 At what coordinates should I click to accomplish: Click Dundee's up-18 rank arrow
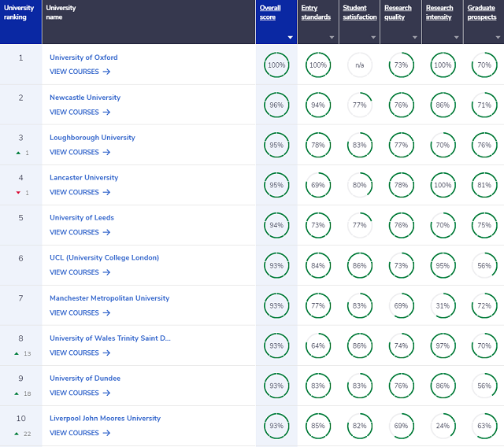pos(17,393)
